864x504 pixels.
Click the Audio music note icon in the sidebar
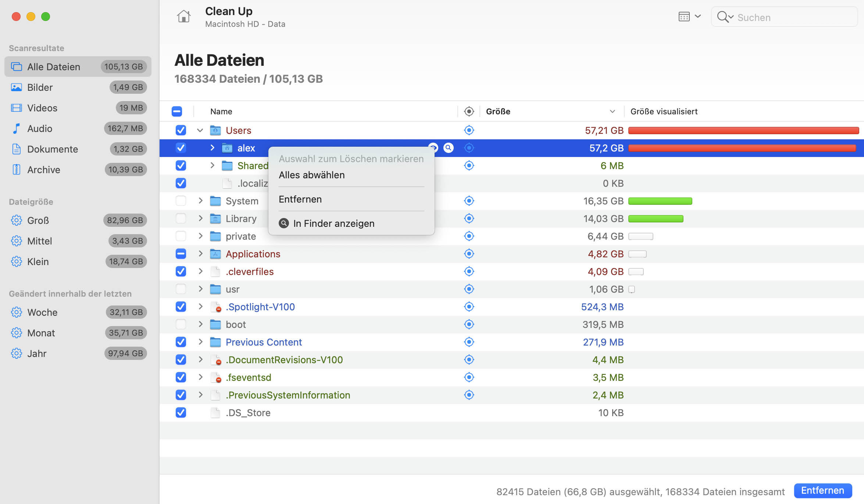click(x=16, y=128)
